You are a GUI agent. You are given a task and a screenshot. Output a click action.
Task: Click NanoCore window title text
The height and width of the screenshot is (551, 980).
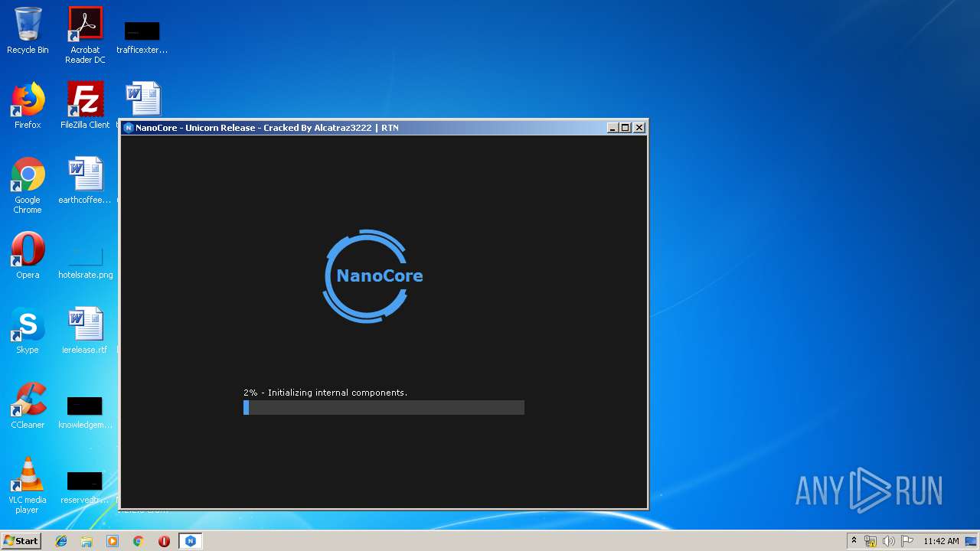267,128
